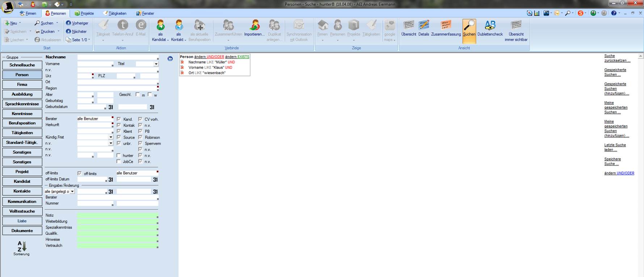Open the Importieren person icon
This screenshot has width=644, height=277.
coord(254,26)
